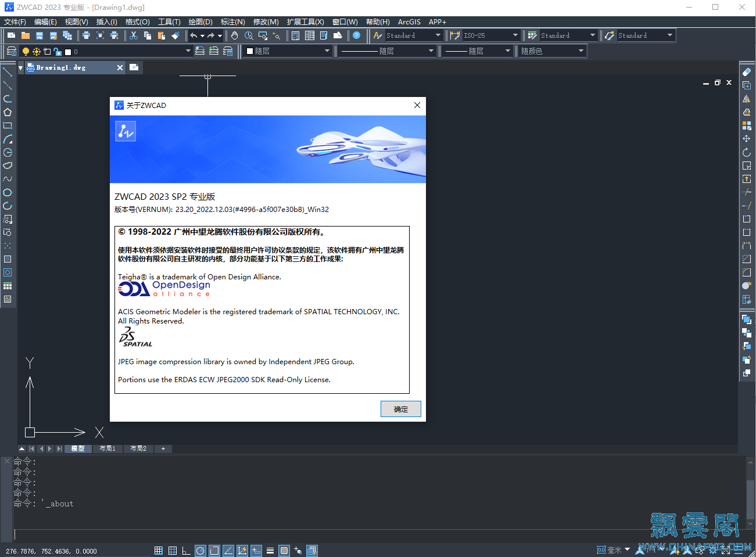
Task: Click the layer color white swatch
Action: (68, 52)
